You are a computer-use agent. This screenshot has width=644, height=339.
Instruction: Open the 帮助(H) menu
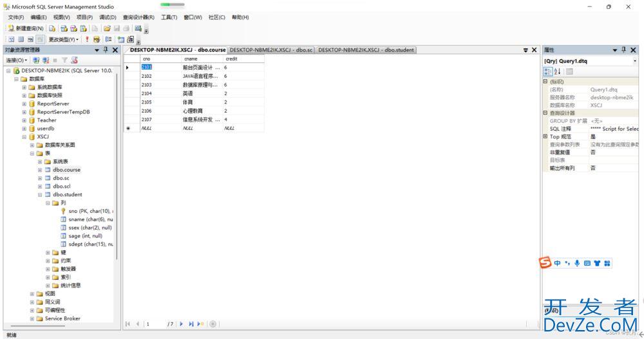[x=240, y=17]
